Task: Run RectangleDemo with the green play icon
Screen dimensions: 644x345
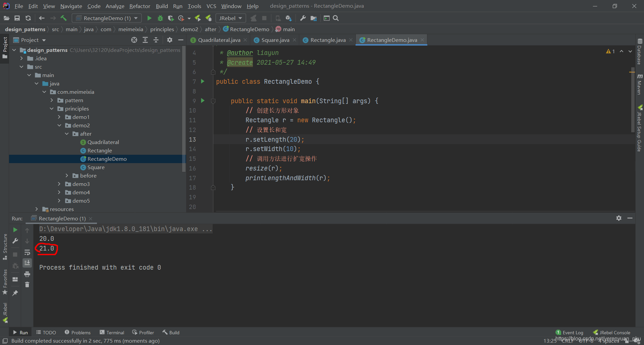Action: (x=149, y=18)
